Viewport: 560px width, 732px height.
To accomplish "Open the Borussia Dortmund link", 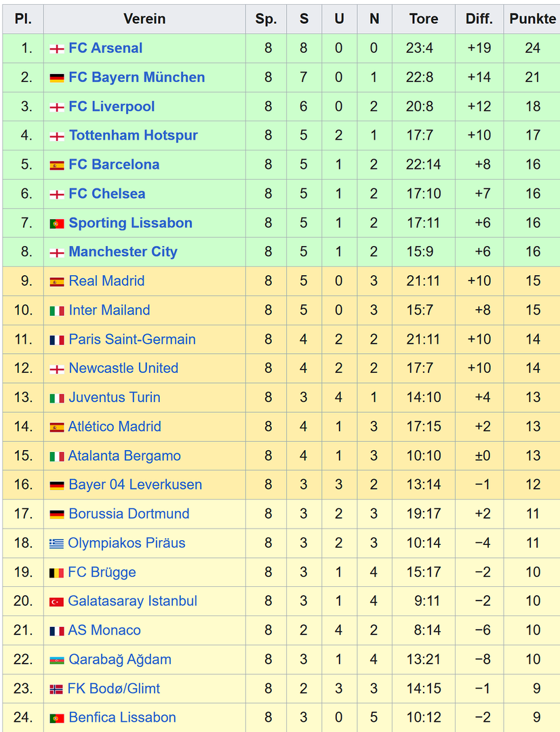I will click(129, 514).
